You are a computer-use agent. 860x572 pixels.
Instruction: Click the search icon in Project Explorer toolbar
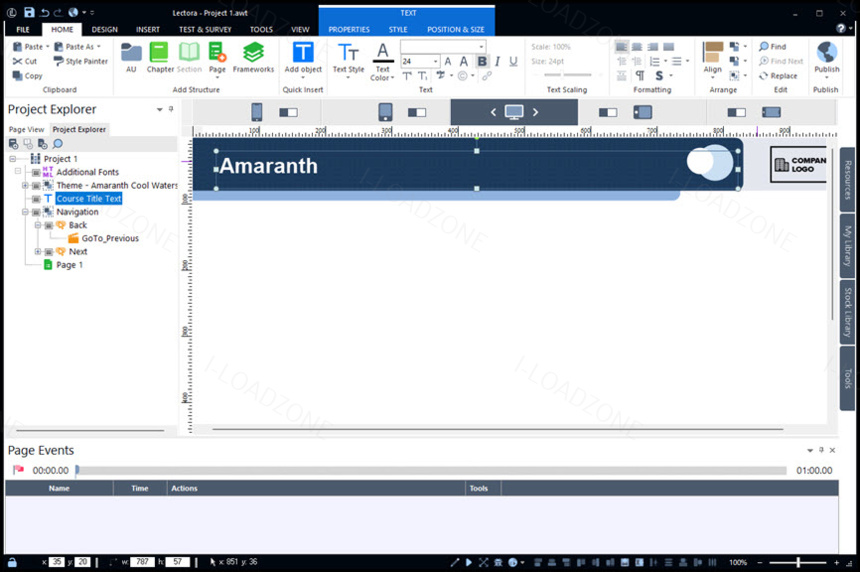(x=58, y=144)
